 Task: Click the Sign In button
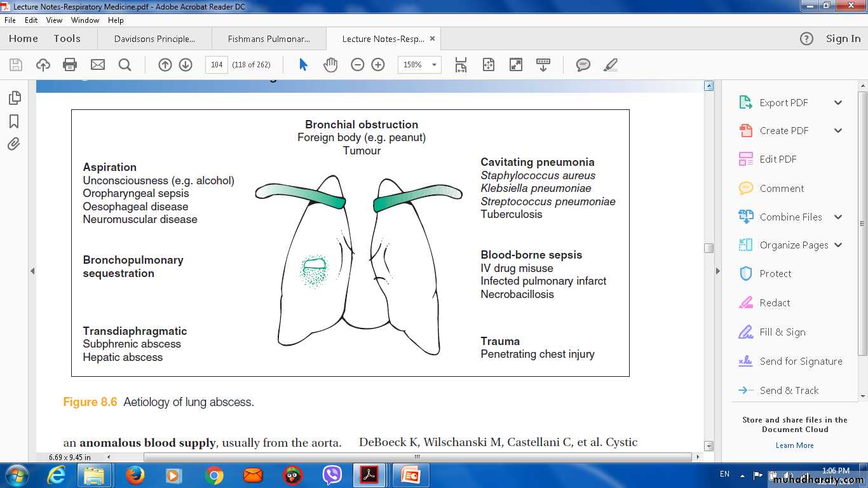(843, 39)
